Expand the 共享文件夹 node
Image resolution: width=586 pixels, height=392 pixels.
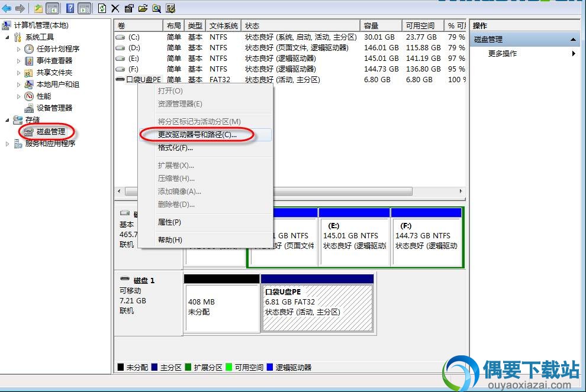[x=18, y=73]
